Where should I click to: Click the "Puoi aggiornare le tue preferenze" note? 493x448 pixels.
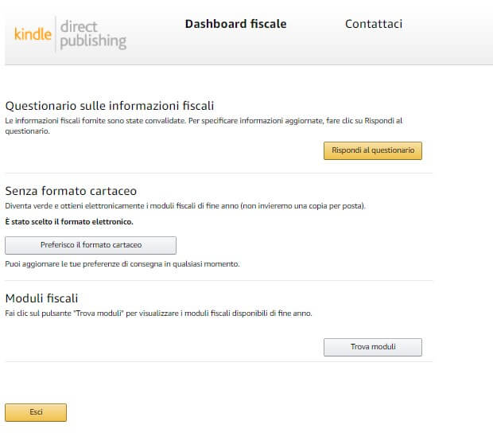pyautogui.click(x=122, y=263)
